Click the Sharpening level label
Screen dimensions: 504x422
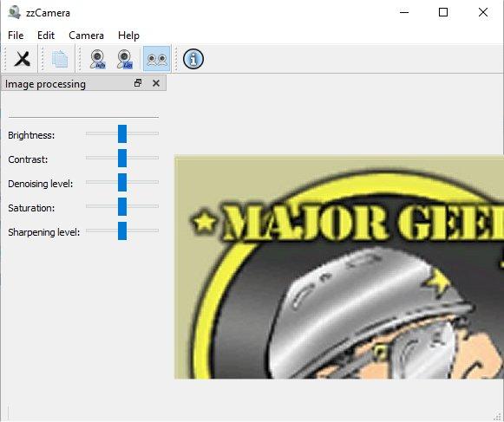[x=43, y=232]
